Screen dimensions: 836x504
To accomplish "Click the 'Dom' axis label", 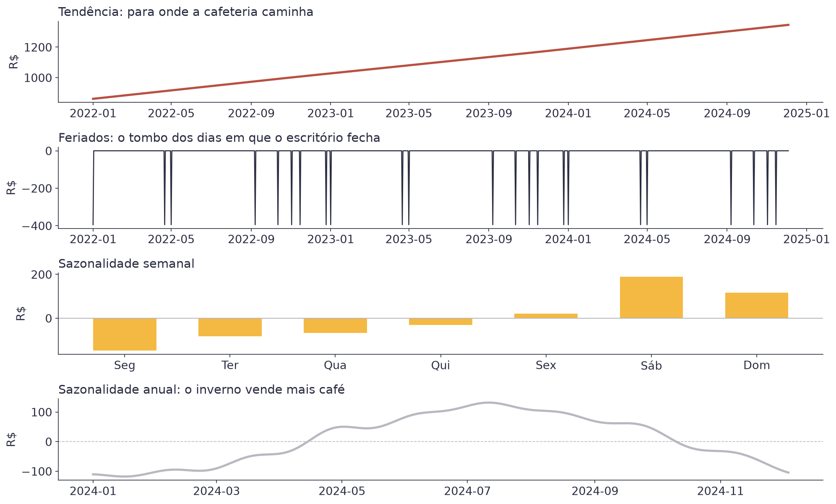I will 757,366.
